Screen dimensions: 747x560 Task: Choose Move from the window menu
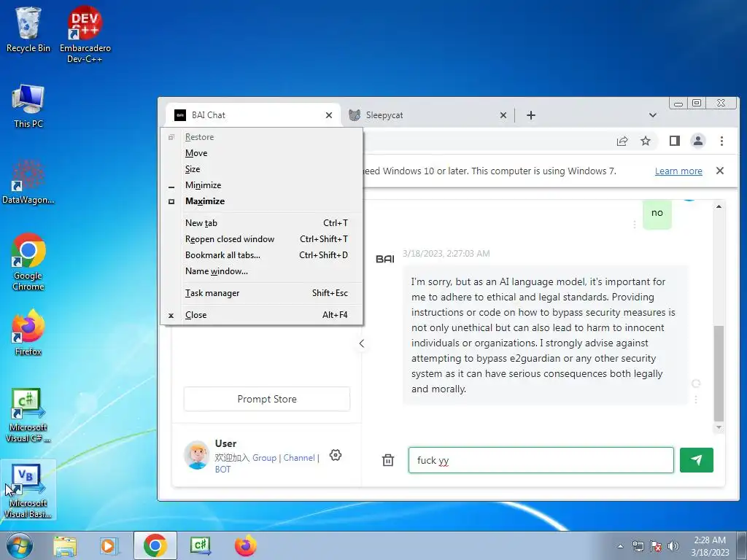(x=261, y=153)
